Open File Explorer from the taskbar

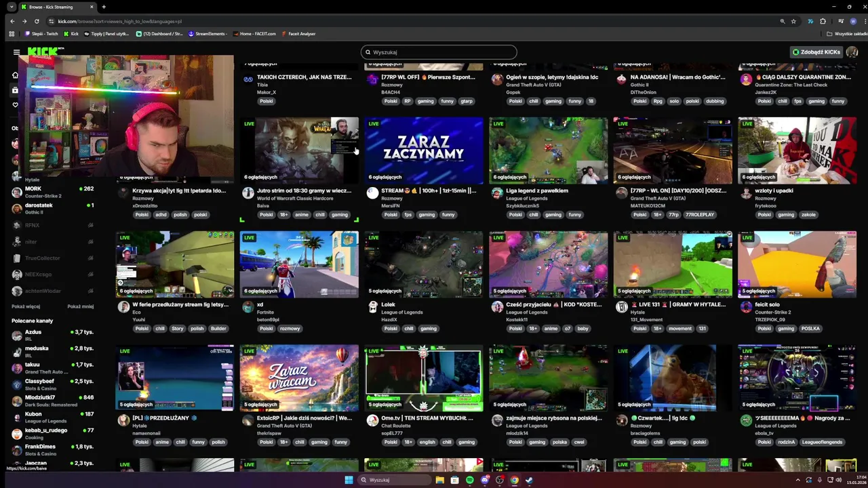pyautogui.click(x=439, y=480)
